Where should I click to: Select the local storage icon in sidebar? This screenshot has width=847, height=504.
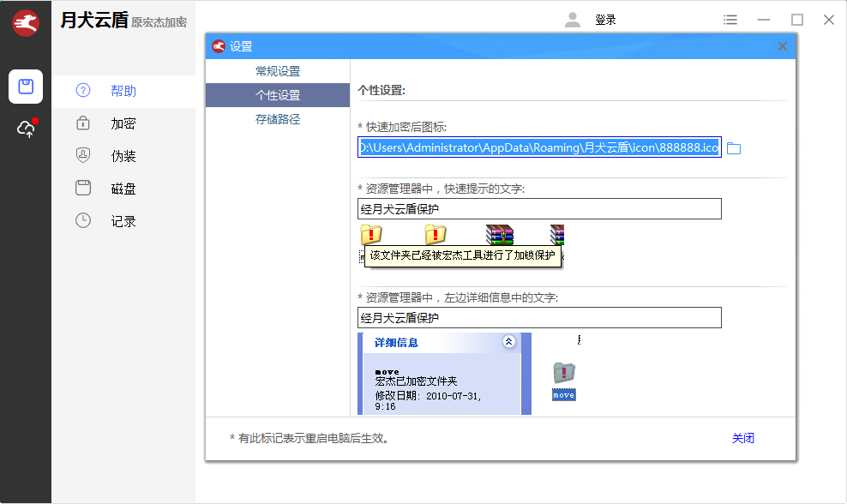(26, 87)
